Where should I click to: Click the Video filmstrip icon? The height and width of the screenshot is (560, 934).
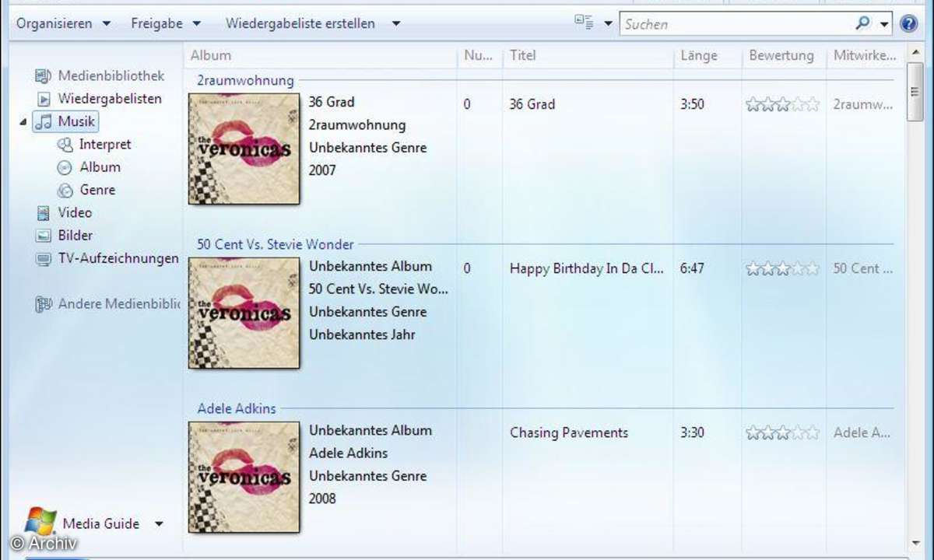point(44,213)
